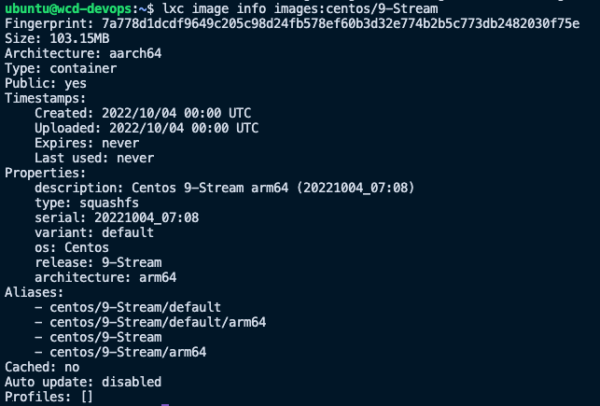Click the Created timestamp value
Viewport: 600px width, 406px height.
pyautogui.click(x=176, y=113)
